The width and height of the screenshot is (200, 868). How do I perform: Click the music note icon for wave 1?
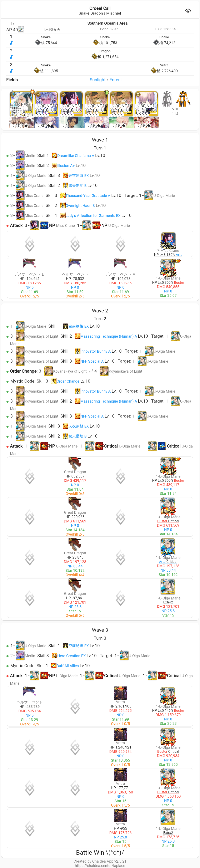coord(11,43)
